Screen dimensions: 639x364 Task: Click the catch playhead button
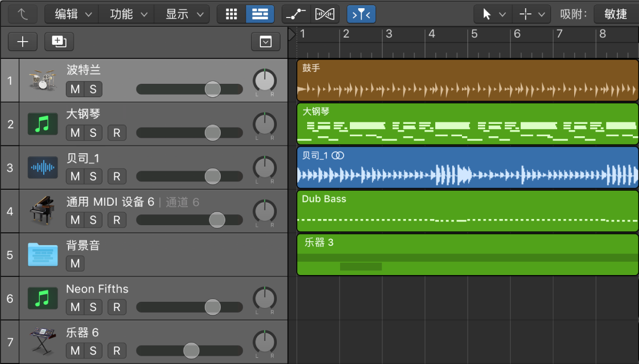pos(361,14)
